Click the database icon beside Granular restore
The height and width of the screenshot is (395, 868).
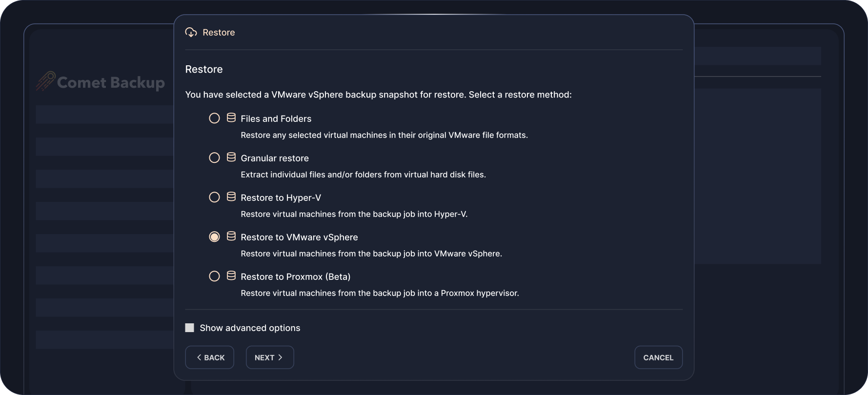pyautogui.click(x=231, y=158)
